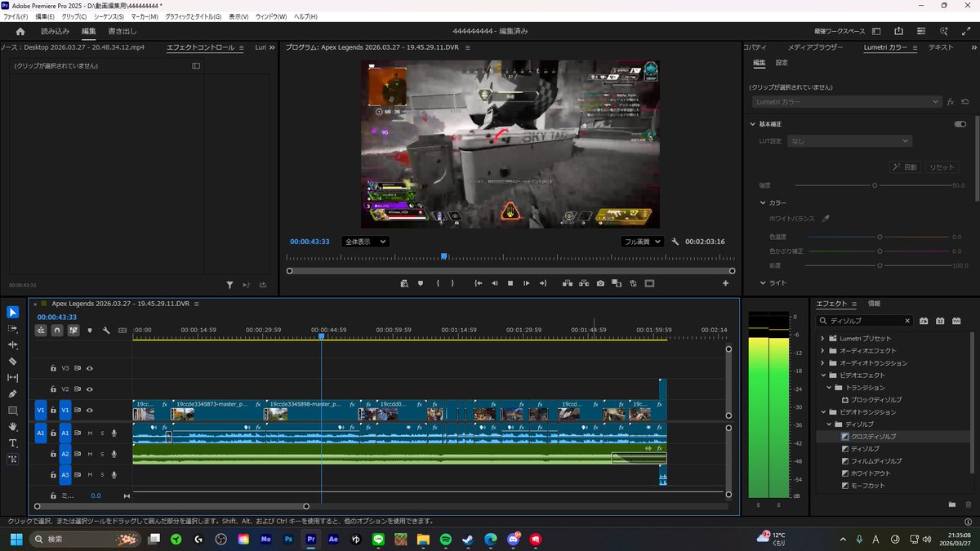Click Export Frame camera icon
This screenshot has width=980, height=551.
tap(600, 283)
